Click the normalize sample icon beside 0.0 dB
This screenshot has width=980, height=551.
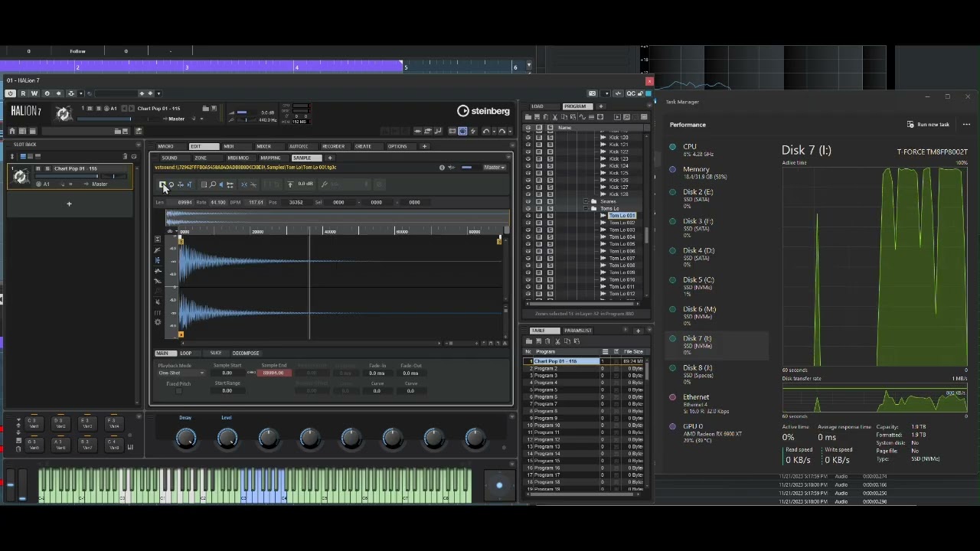pos(290,184)
